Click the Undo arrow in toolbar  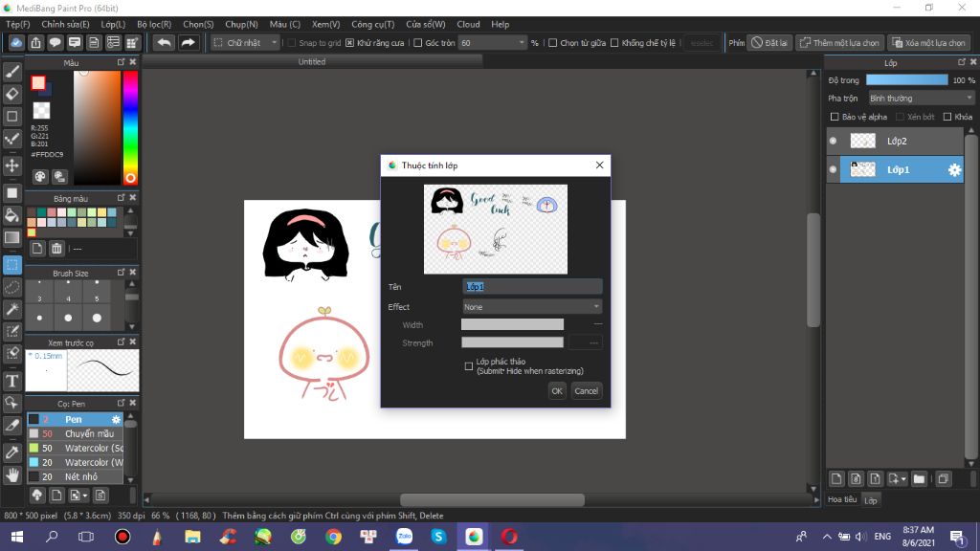pos(164,42)
